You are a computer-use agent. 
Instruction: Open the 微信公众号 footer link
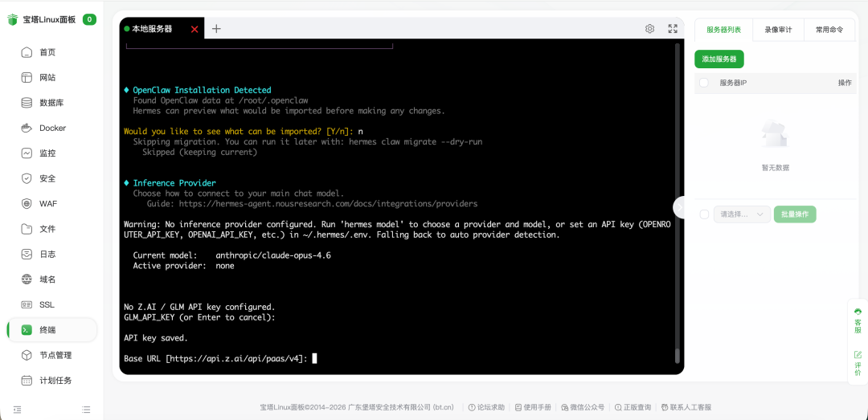pyautogui.click(x=583, y=407)
